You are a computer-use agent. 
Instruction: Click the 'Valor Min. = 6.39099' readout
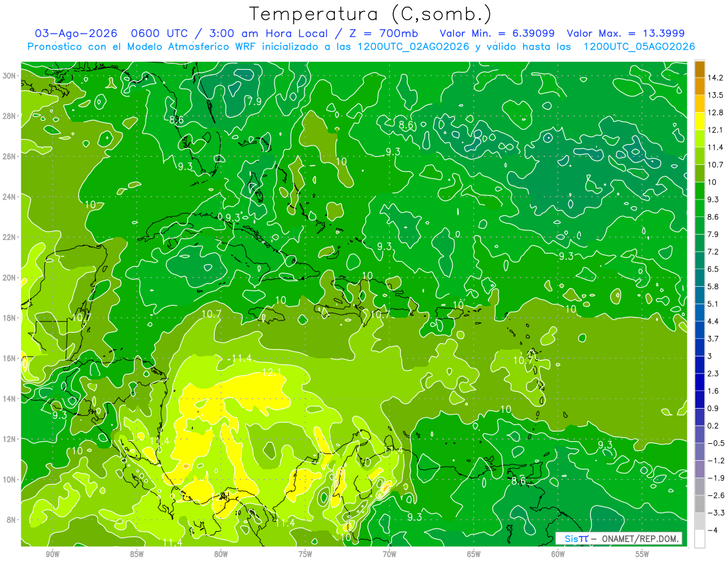[497, 33]
